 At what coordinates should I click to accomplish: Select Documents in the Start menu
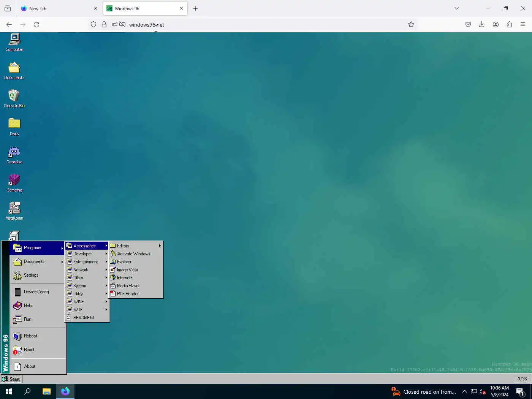click(x=37, y=261)
